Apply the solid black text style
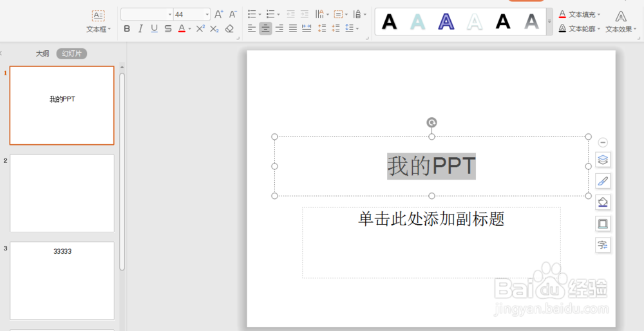Screen dimensions: 644x331 [503, 21]
